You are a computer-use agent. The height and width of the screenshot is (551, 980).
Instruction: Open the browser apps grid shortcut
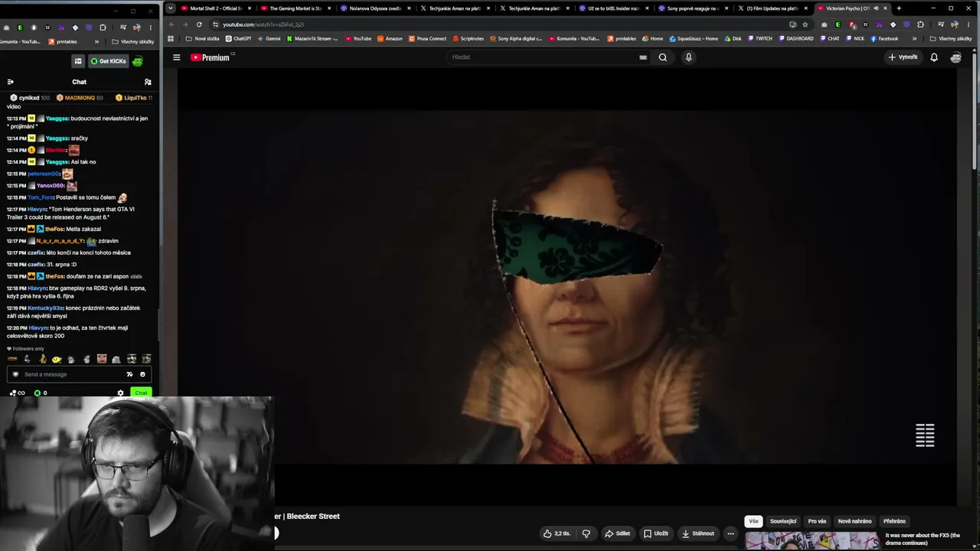point(170,39)
